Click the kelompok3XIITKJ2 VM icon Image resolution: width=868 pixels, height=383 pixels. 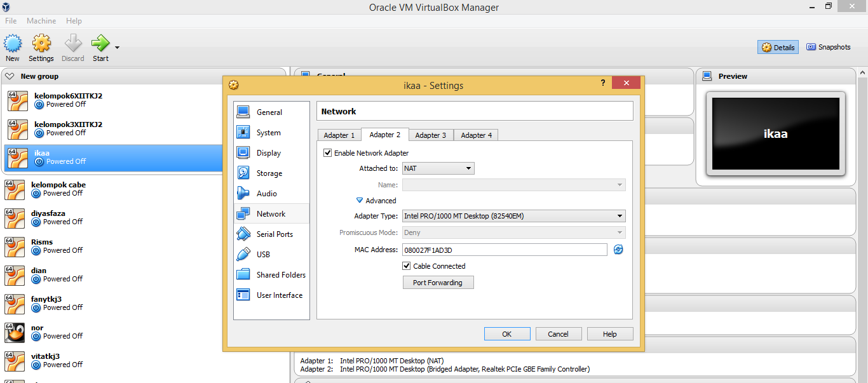click(x=18, y=129)
